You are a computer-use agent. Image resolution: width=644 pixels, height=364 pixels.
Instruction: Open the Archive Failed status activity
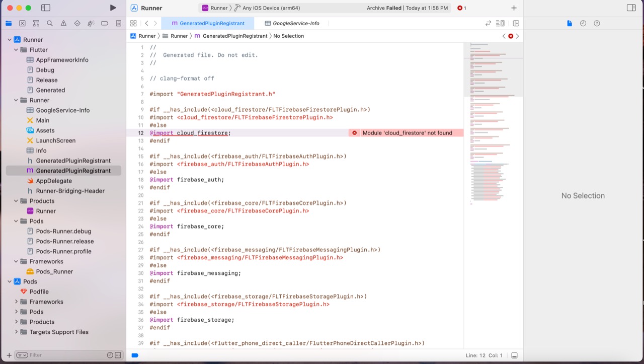point(407,8)
